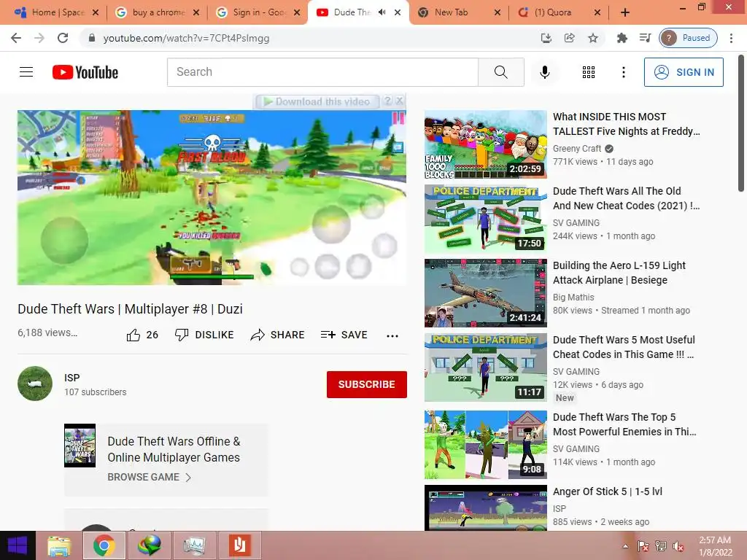The image size is (747, 560).
Task: Install app icon in address bar
Action: click(546, 38)
